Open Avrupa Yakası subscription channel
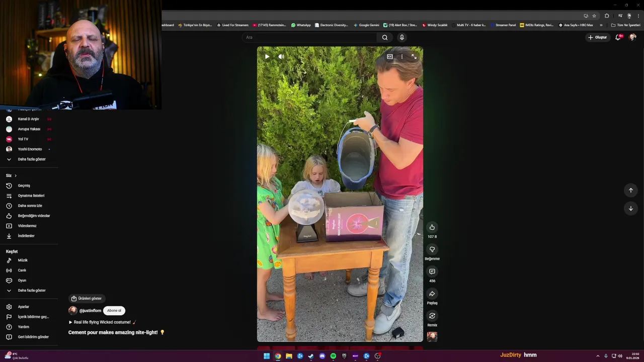Image resolution: width=644 pixels, height=362 pixels. point(29,129)
